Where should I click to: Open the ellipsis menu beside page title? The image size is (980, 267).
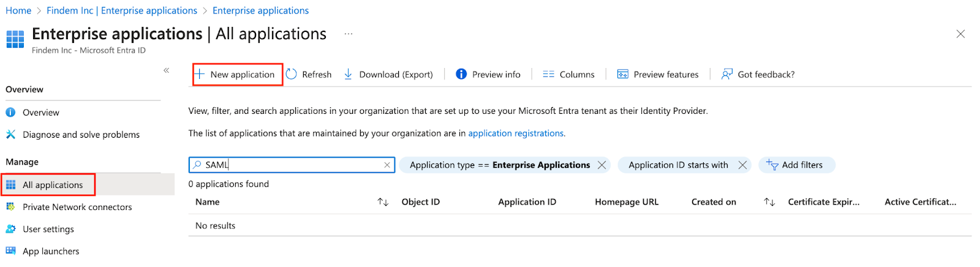(x=349, y=34)
